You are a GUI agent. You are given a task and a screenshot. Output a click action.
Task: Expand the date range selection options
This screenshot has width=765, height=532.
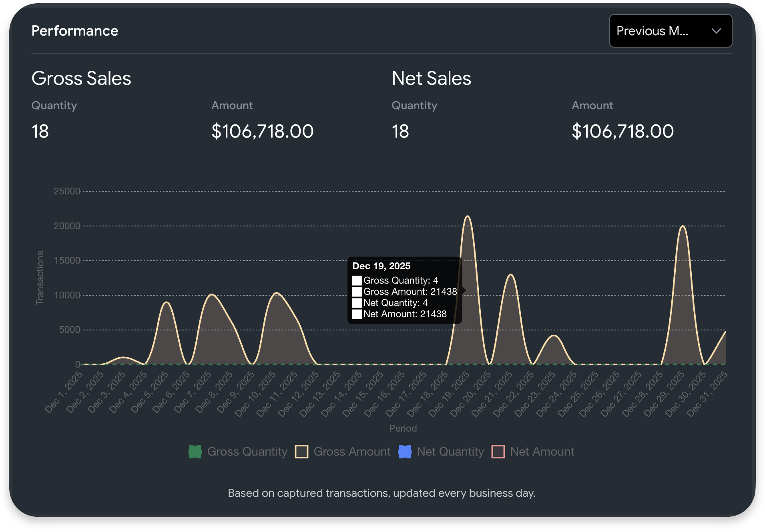pos(670,31)
